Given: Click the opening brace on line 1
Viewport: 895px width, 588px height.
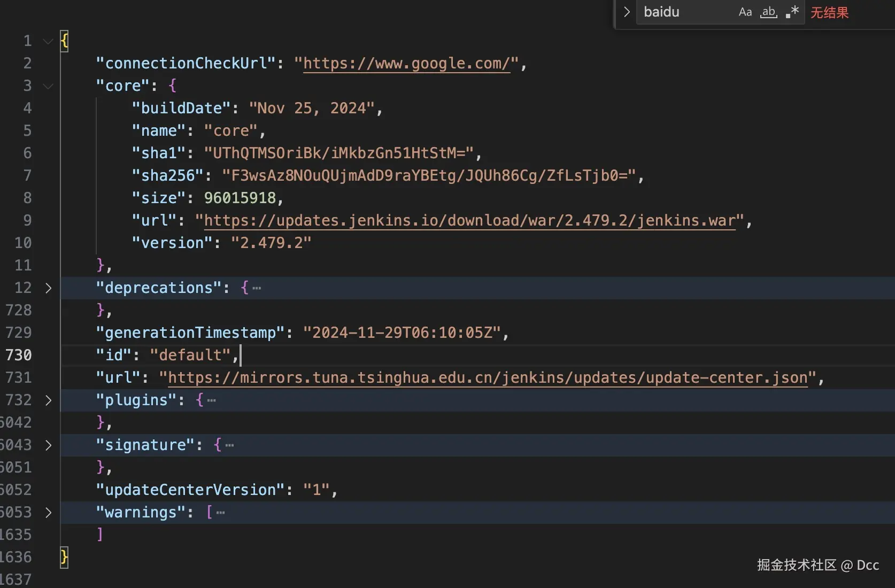Looking at the screenshot, I should coord(64,41).
